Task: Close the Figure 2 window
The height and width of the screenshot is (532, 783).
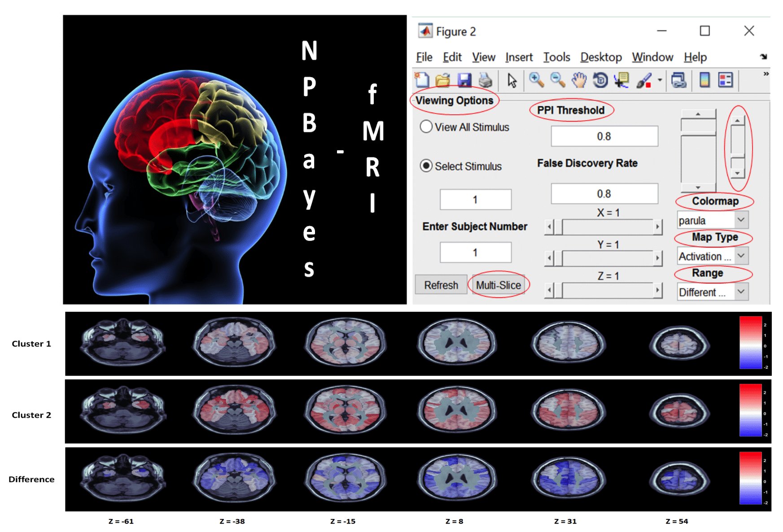Action: point(749,31)
